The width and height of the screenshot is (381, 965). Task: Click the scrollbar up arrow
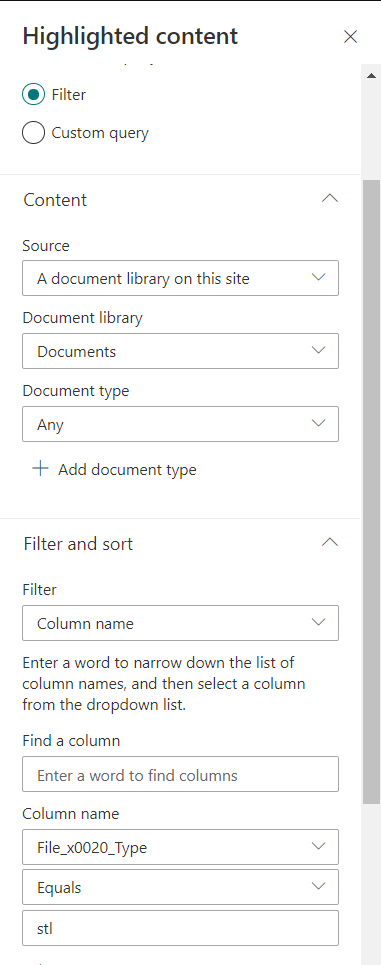tap(371, 75)
